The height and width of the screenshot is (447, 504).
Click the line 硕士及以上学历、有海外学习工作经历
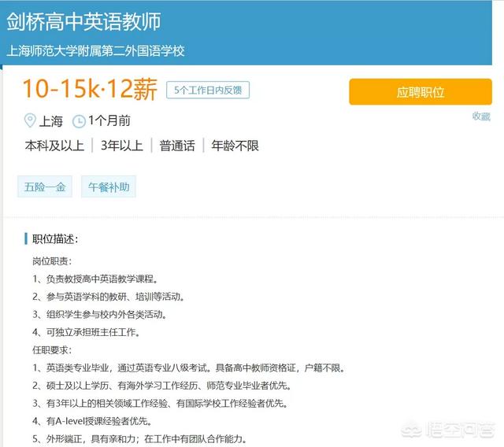tap(162, 386)
